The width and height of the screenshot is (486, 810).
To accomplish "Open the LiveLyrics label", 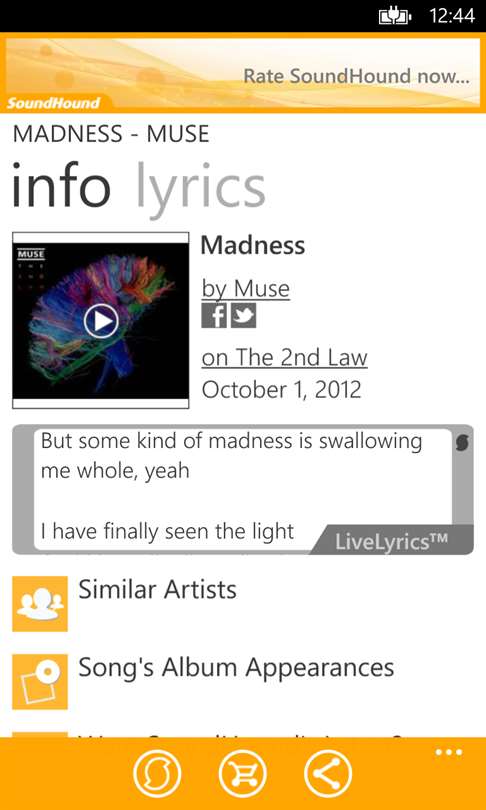I will [391, 541].
